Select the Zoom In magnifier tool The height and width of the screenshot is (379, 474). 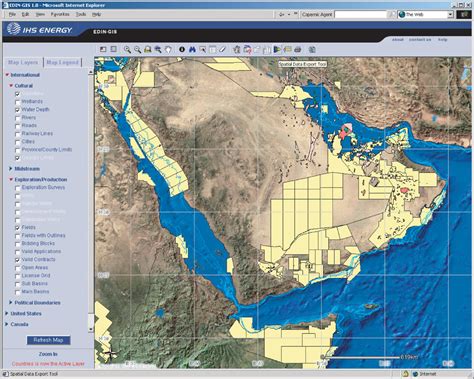click(x=127, y=49)
